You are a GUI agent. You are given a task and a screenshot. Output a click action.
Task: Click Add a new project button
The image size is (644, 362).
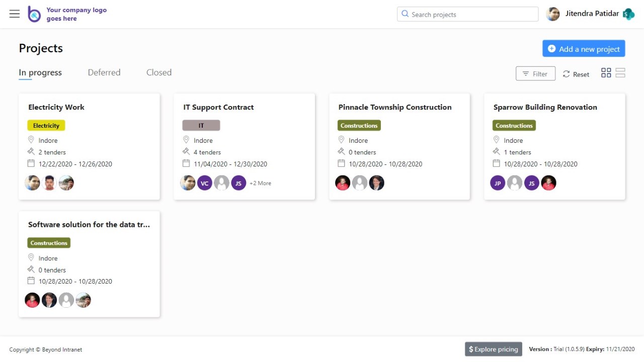(x=584, y=49)
